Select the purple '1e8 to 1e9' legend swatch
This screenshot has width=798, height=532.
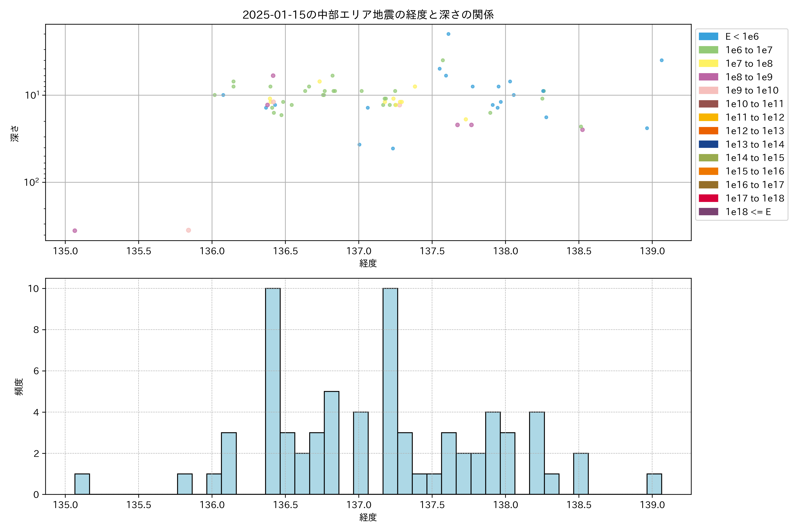point(708,77)
